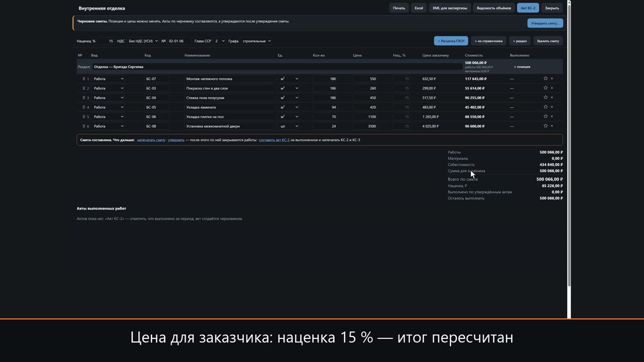Follow the напечатать смету link
The image size is (644, 362).
point(151,140)
